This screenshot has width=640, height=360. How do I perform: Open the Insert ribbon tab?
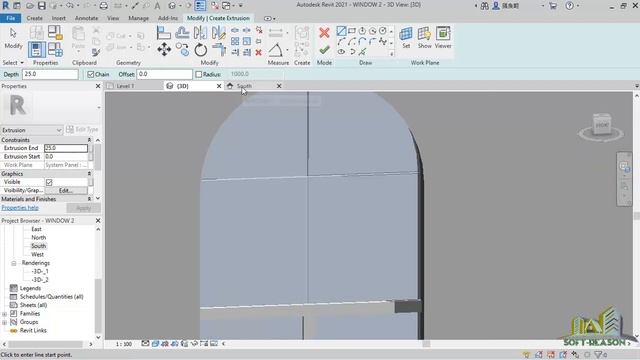point(59,18)
